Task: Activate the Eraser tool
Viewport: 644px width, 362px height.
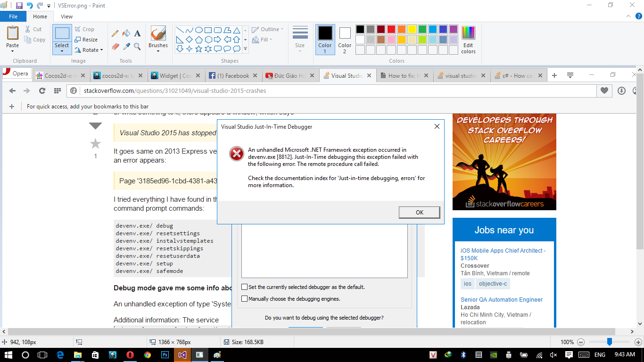Action: tap(115, 46)
